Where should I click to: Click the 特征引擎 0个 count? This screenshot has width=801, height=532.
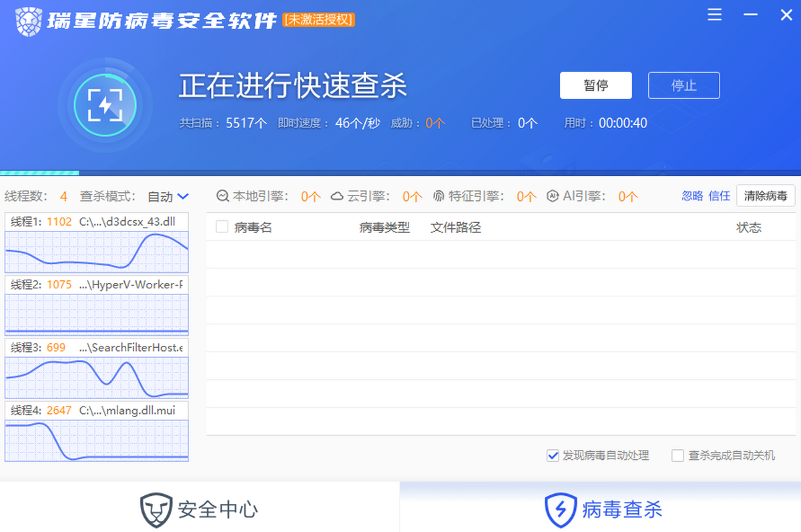pos(527,196)
